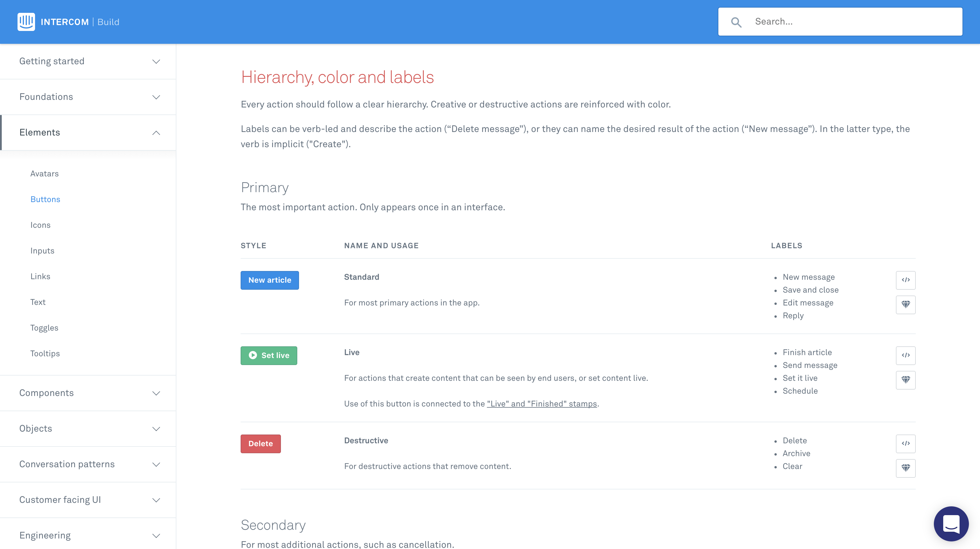Click the blue New article button
Screen dimensions: 980x549
[x=269, y=280]
